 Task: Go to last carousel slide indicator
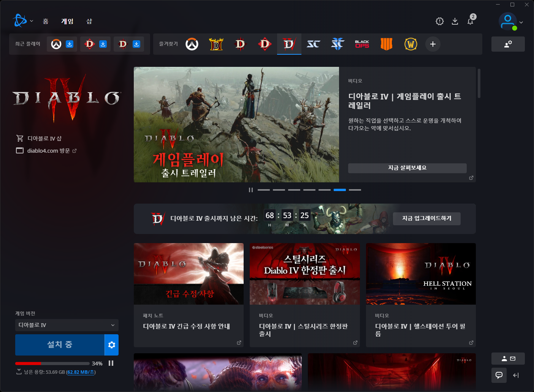click(x=355, y=190)
